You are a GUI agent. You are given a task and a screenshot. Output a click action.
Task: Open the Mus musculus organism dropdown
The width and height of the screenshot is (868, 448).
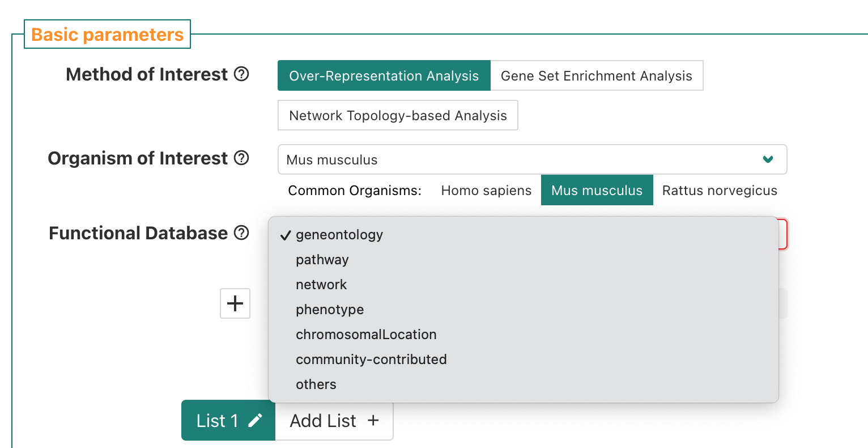[533, 159]
